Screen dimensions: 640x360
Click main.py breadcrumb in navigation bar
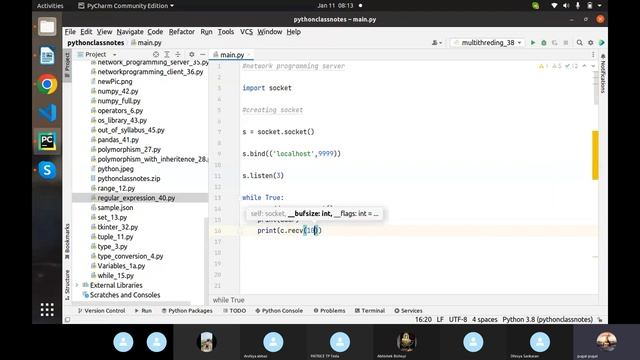tap(147, 42)
